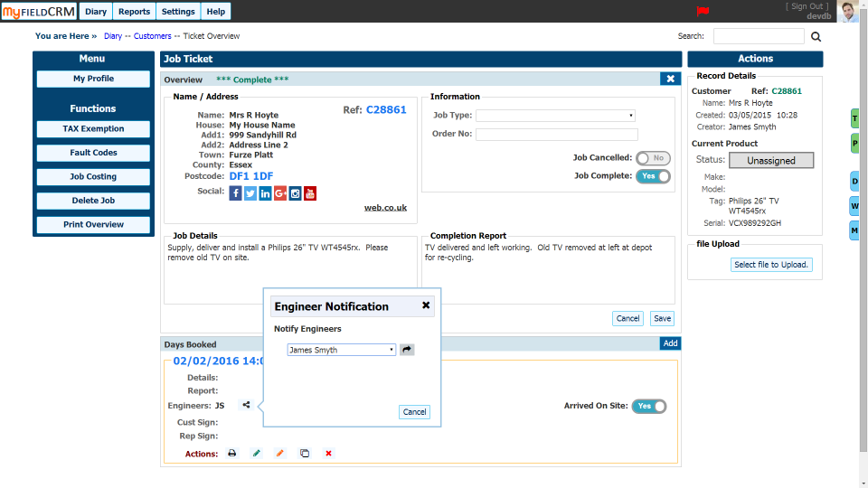The height and width of the screenshot is (488, 868).
Task: Open the James Smyth engineer dropdown
Action: (341, 350)
